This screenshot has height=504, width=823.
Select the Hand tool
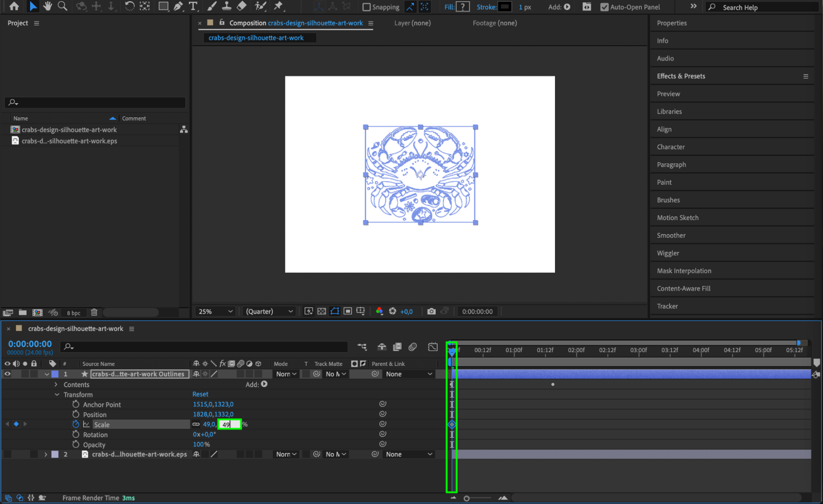tap(48, 6)
